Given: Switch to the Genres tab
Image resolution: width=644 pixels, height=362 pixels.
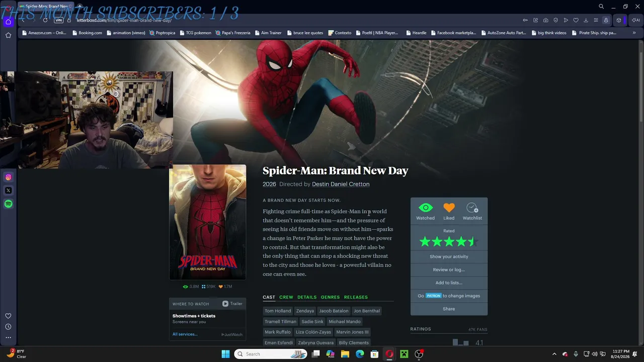Looking at the screenshot, I should point(330,297).
